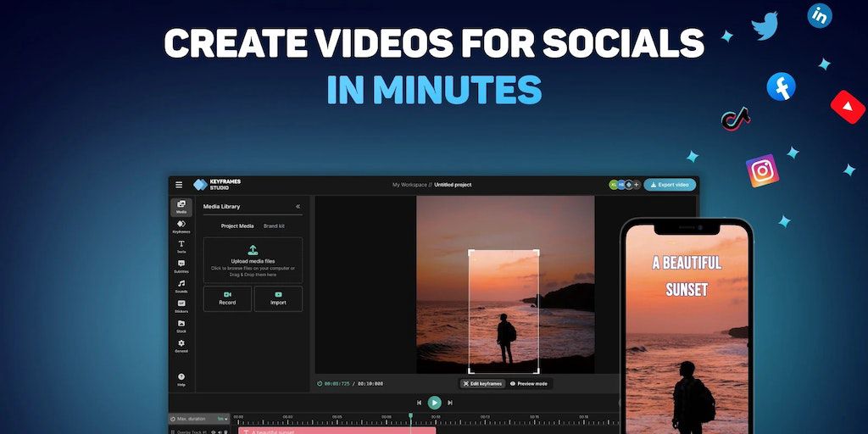Screen dimensions: 868x434
Task: Open the Stickers panel
Action: coord(181,306)
